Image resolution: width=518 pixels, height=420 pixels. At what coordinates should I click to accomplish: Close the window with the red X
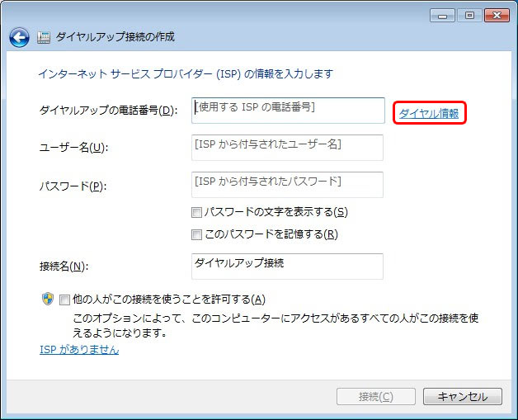496,15
